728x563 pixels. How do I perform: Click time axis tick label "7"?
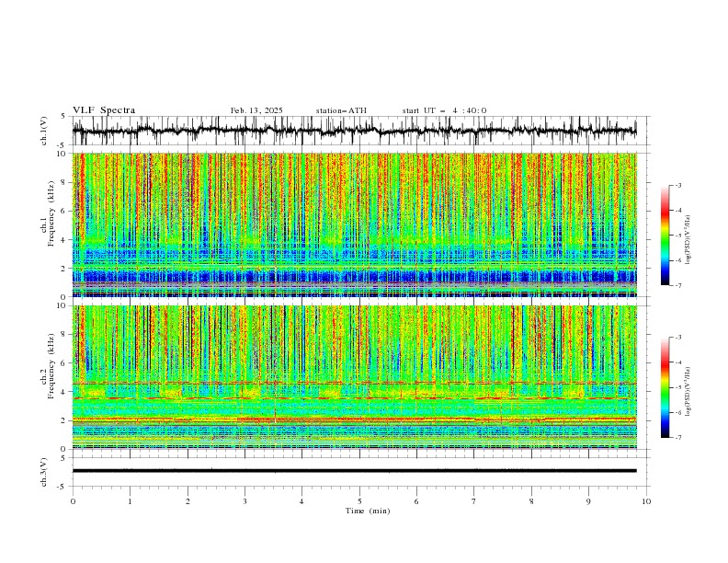click(x=474, y=501)
